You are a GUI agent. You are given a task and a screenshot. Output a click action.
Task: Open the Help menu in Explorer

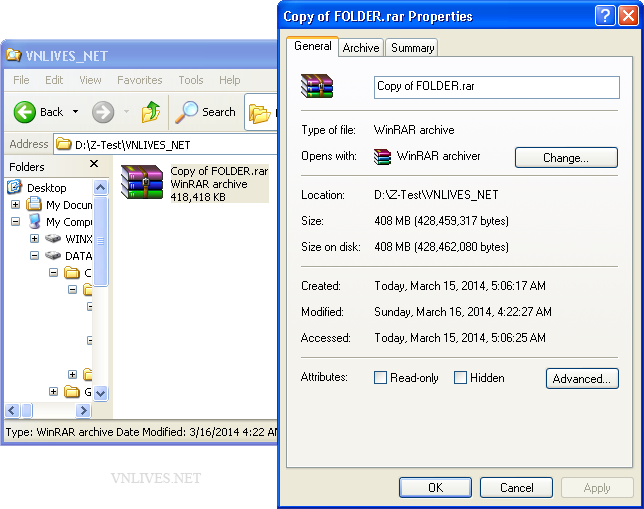pos(230,80)
